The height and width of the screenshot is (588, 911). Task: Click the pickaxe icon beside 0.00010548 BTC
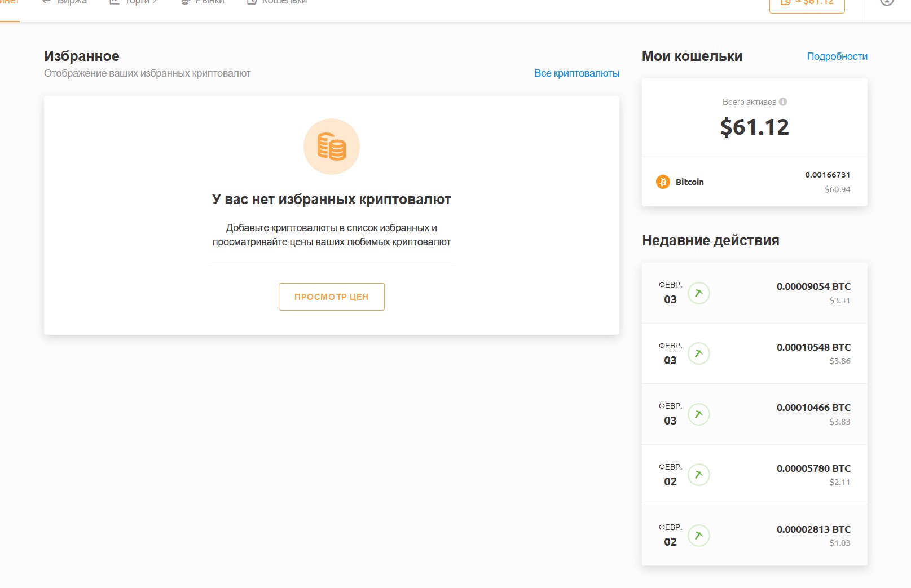coord(698,353)
